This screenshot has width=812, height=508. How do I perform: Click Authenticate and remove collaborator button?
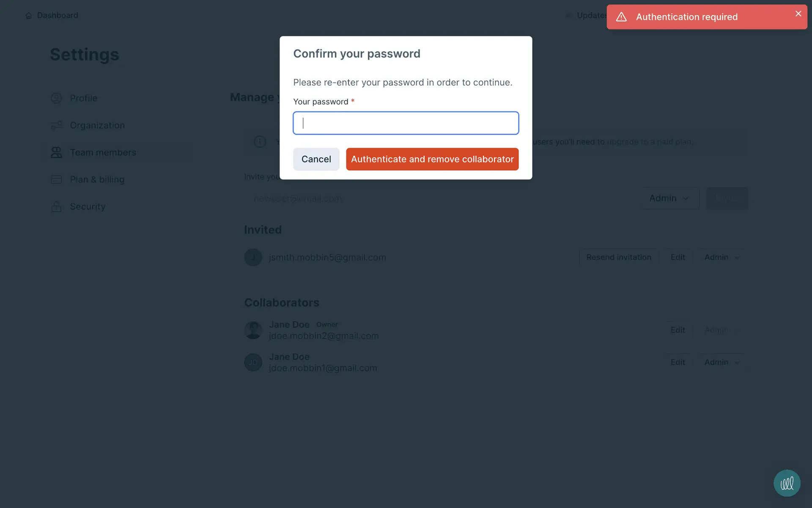pyautogui.click(x=432, y=159)
